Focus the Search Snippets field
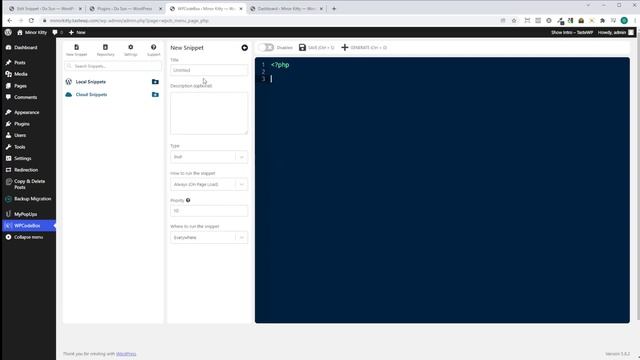This screenshot has width=640, height=360. pyautogui.click(x=113, y=66)
